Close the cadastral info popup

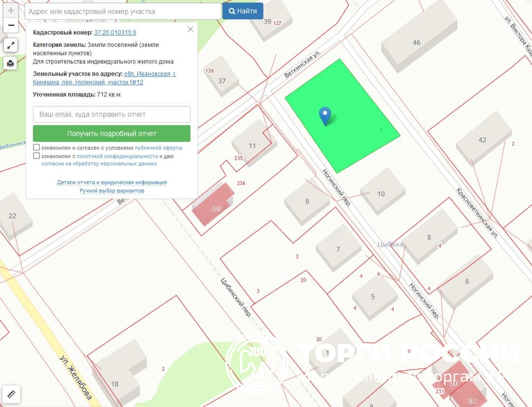(x=190, y=30)
